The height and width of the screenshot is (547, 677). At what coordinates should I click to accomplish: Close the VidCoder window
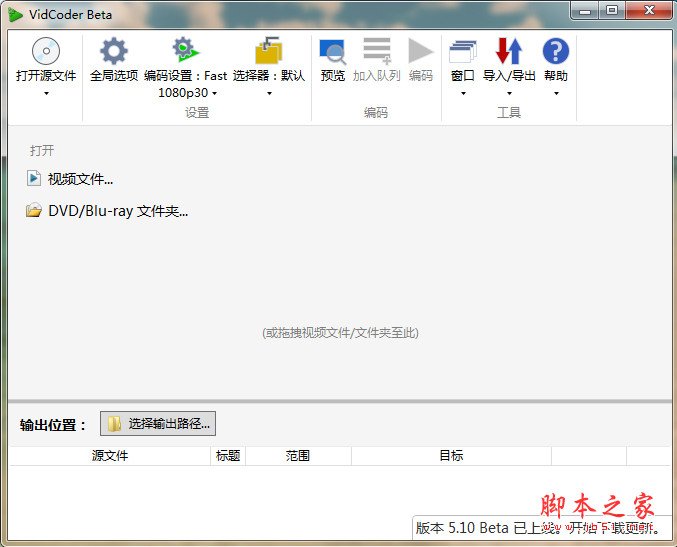tap(649, 11)
